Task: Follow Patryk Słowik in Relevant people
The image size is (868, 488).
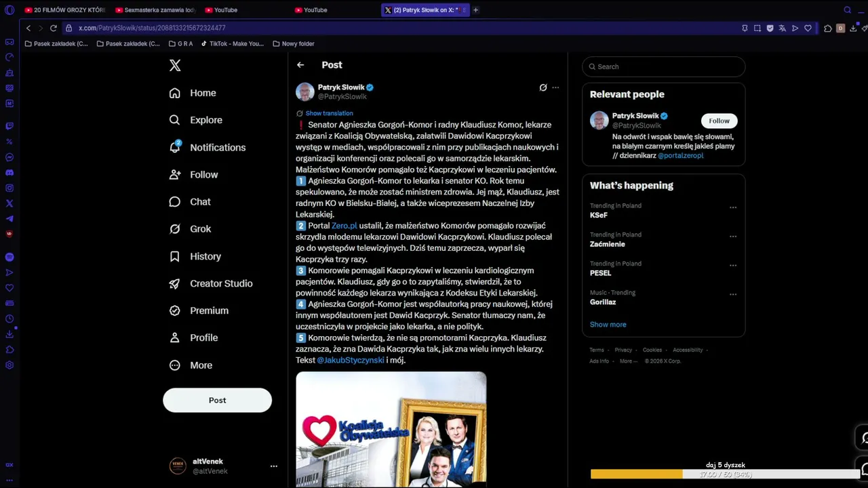Action: tap(719, 121)
